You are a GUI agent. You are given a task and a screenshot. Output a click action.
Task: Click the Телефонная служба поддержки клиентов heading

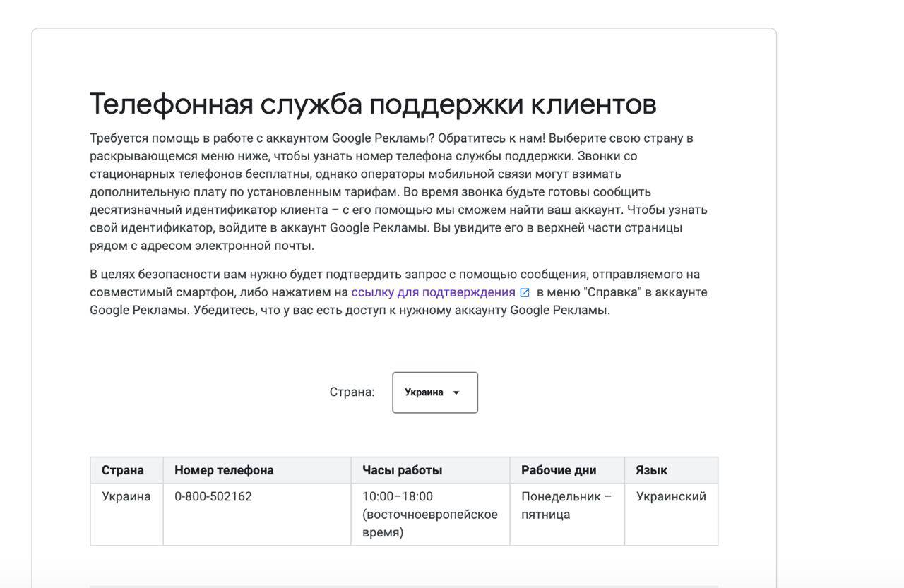tap(373, 104)
